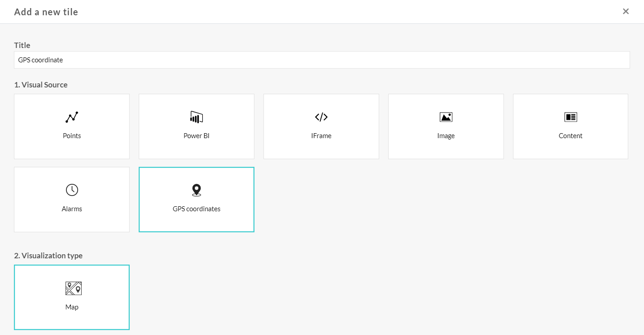
Task: Click the Content tile label
Action: pos(570,136)
